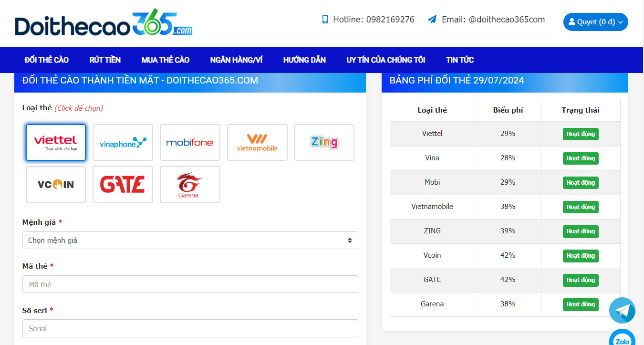Click the Biểu phí column header
Screen dimensions: 644x345
coord(508,110)
